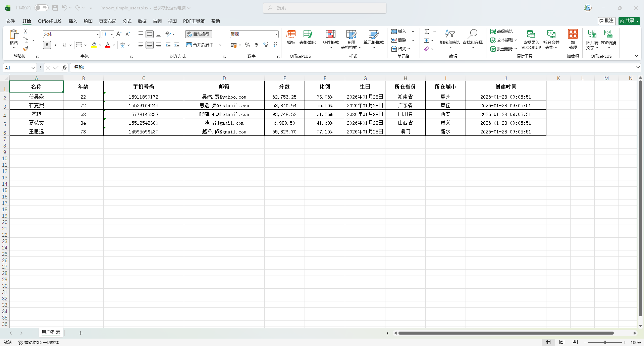
Task: Expand the font name dropdown
Action: [x=98, y=34]
